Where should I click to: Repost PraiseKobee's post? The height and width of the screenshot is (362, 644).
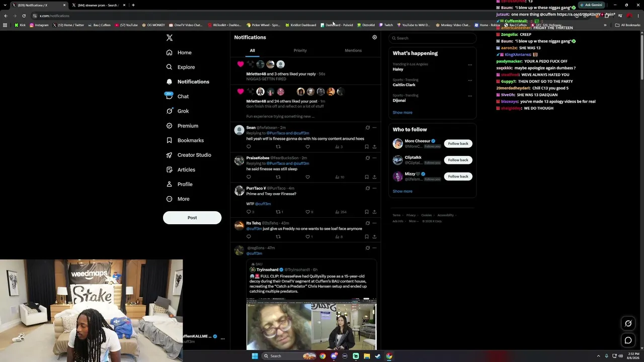(x=278, y=177)
